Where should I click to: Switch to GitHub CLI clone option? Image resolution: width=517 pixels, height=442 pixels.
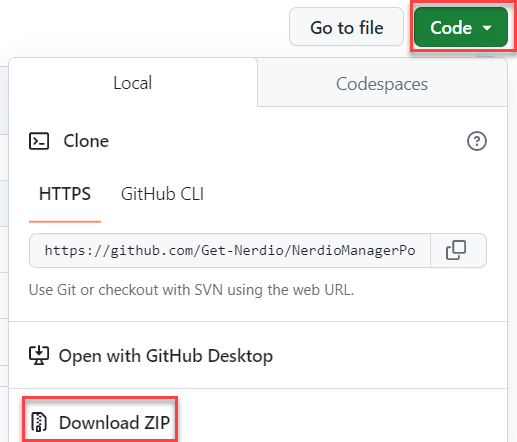click(x=162, y=194)
